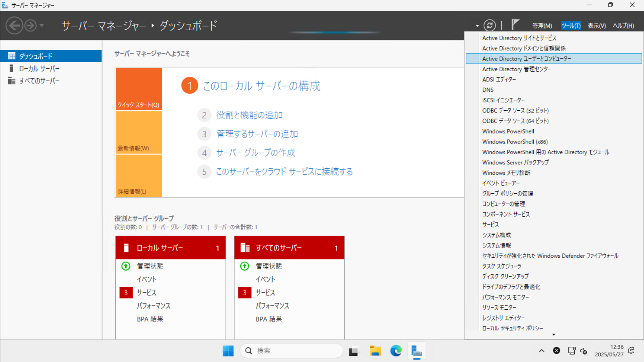Image resolution: width=644 pixels, height=362 pixels.
Task: Click イベント in すべてのサーバー tile
Action: (265, 279)
